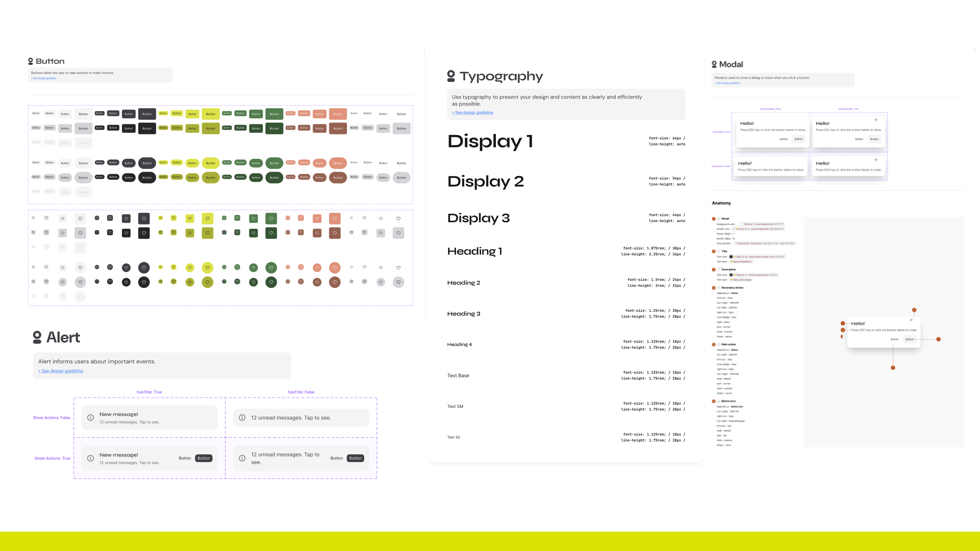
Task: Click orange marker right of the Anatomy modal
Action: click(x=938, y=339)
